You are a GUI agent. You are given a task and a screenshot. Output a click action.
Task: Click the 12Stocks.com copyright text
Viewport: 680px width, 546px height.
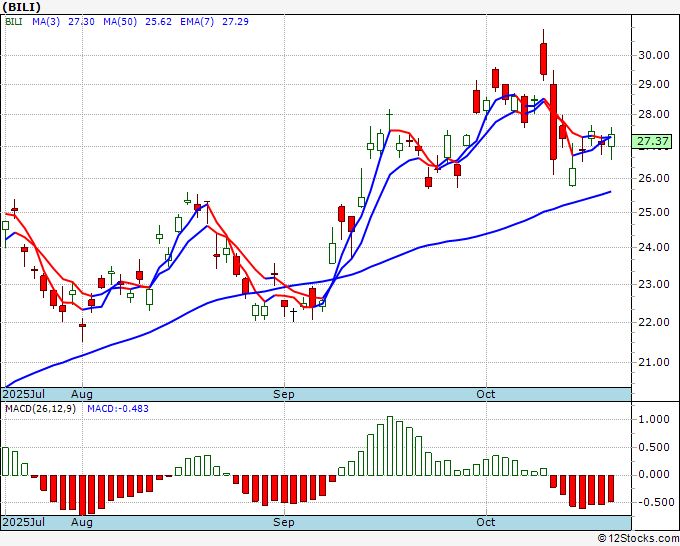pos(638,539)
